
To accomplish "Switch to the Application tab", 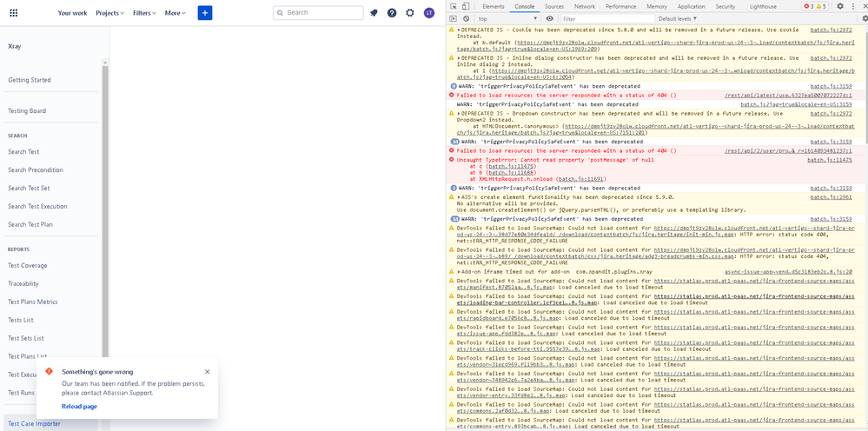I will click(x=691, y=6).
